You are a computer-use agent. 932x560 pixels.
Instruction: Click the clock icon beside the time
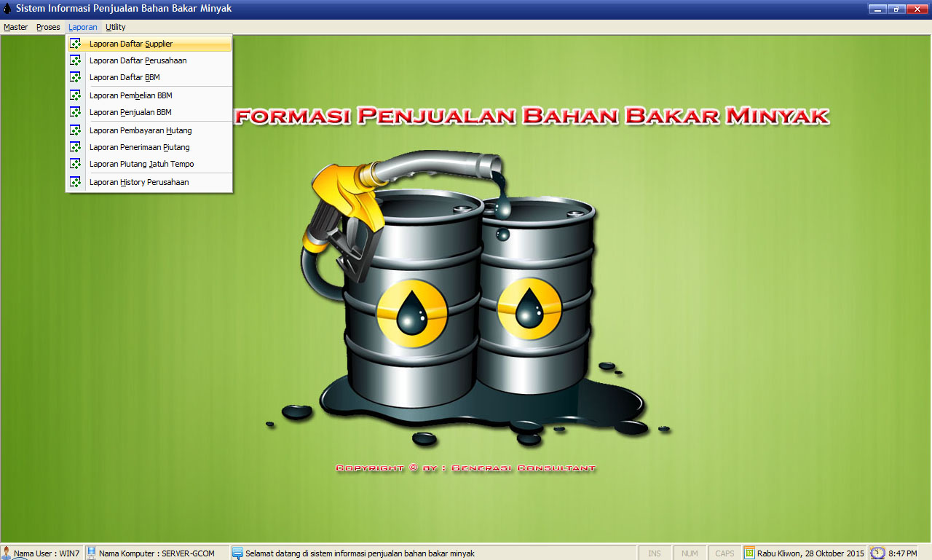click(x=877, y=553)
